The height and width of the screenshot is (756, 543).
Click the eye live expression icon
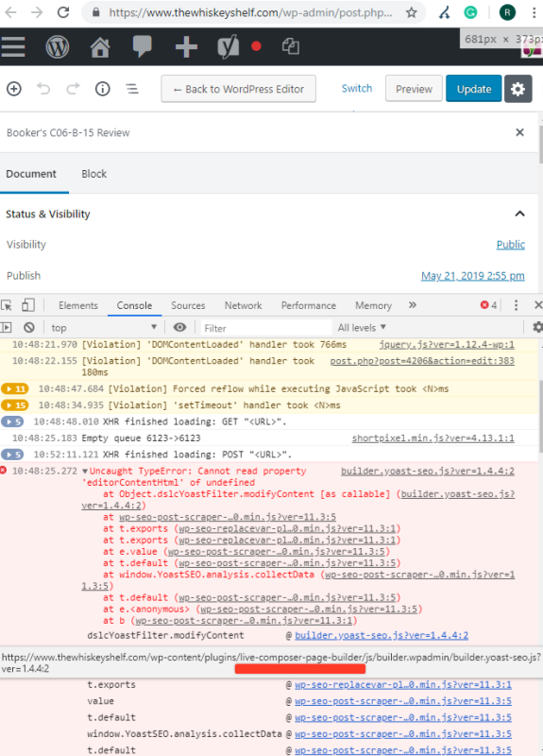pyautogui.click(x=179, y=327)
